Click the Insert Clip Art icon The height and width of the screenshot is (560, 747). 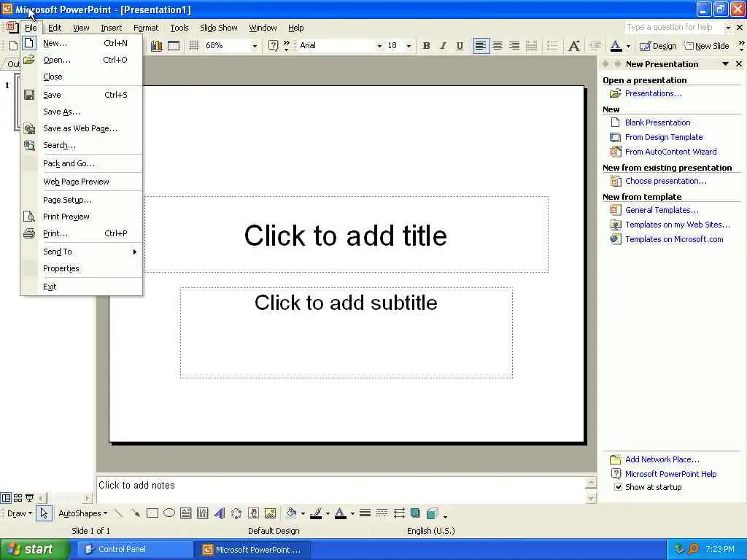[253, 513]
